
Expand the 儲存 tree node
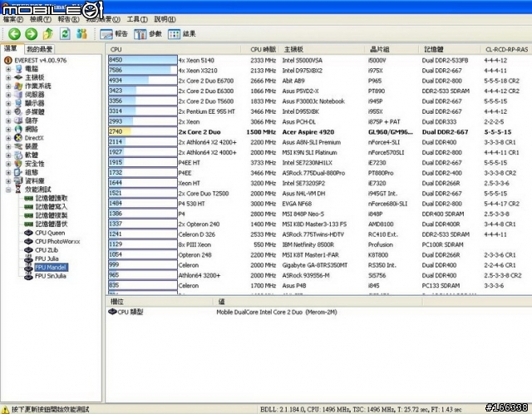[8, 121]
